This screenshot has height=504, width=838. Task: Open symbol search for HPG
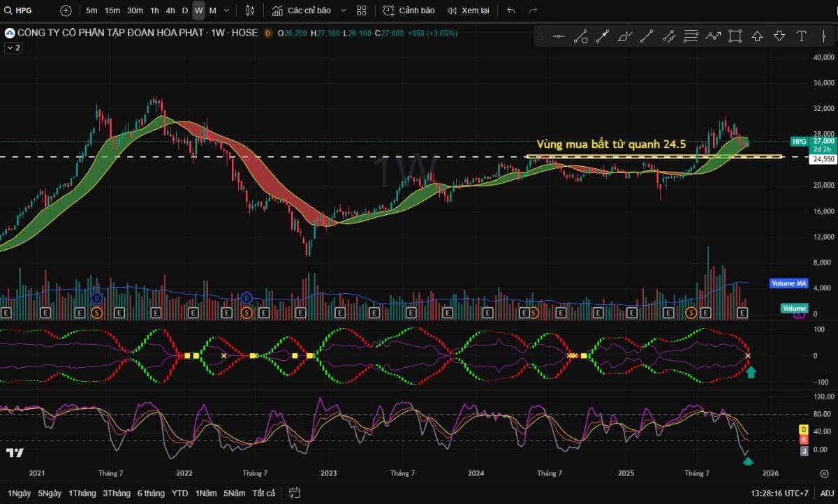19,10
